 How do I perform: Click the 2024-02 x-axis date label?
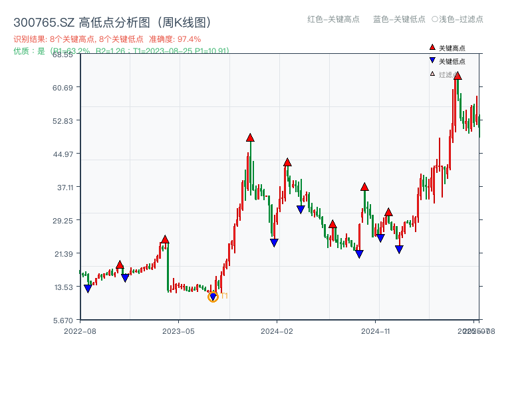tap(277, 331)
